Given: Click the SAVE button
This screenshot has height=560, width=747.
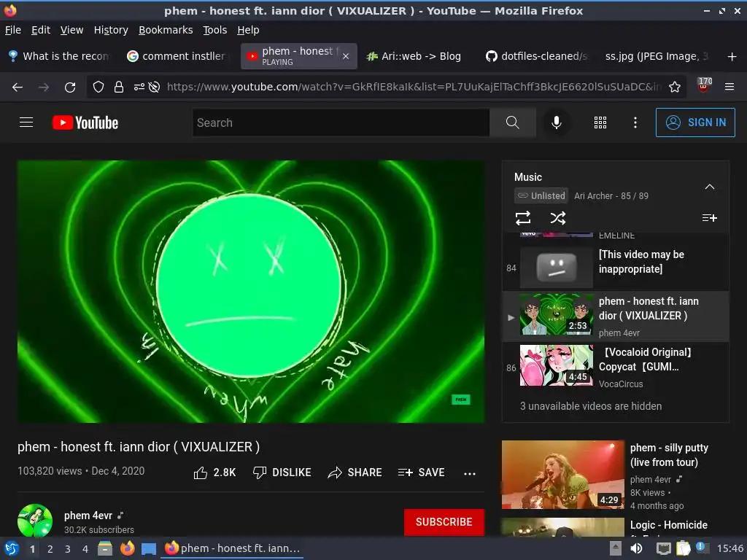Looking at the screenshot, I should click(421, 472).
